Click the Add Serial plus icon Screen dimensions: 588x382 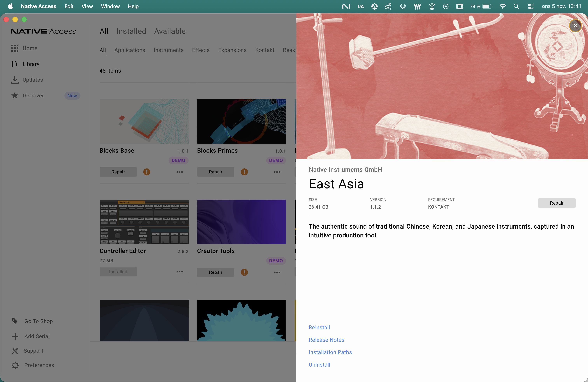(15, 336)
